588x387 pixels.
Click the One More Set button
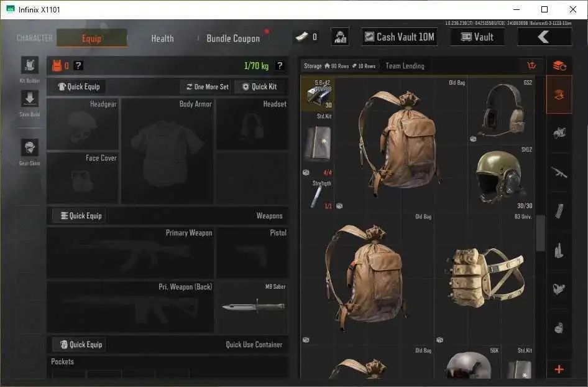coord(208,86)
